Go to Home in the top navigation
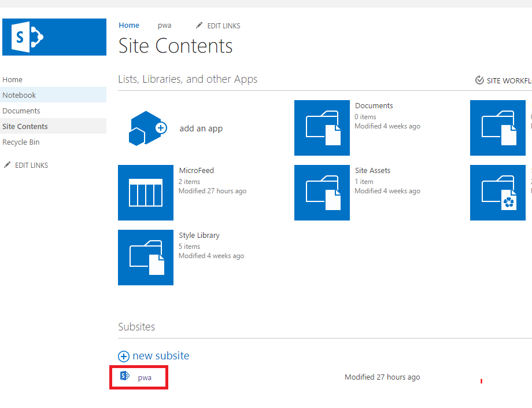The width and height of the screenshot is (532, 408). pyautogui.click(x=129, y=25)
